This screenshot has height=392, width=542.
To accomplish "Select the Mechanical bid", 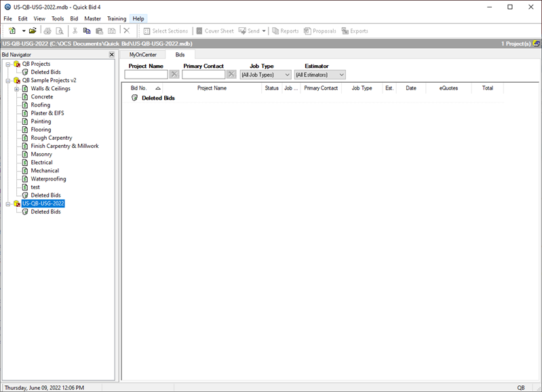I will (45, 170).
